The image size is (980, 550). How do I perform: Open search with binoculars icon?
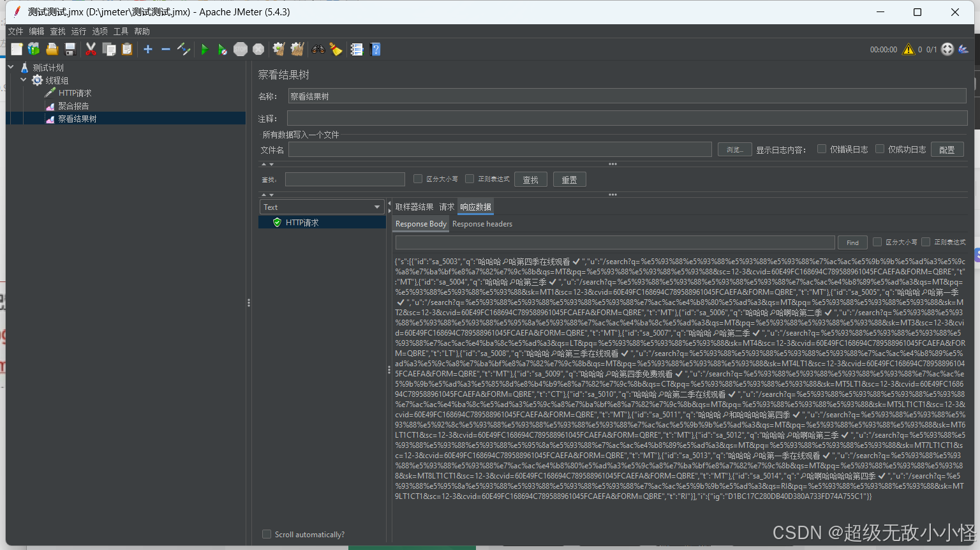(x=318, y=49)
